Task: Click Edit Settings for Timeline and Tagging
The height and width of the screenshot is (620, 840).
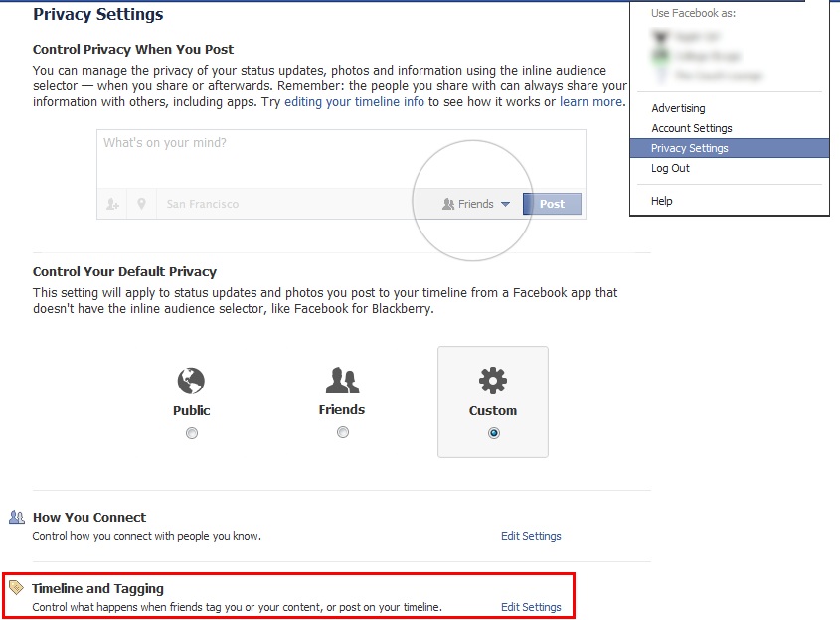Action: coord(531,607)
